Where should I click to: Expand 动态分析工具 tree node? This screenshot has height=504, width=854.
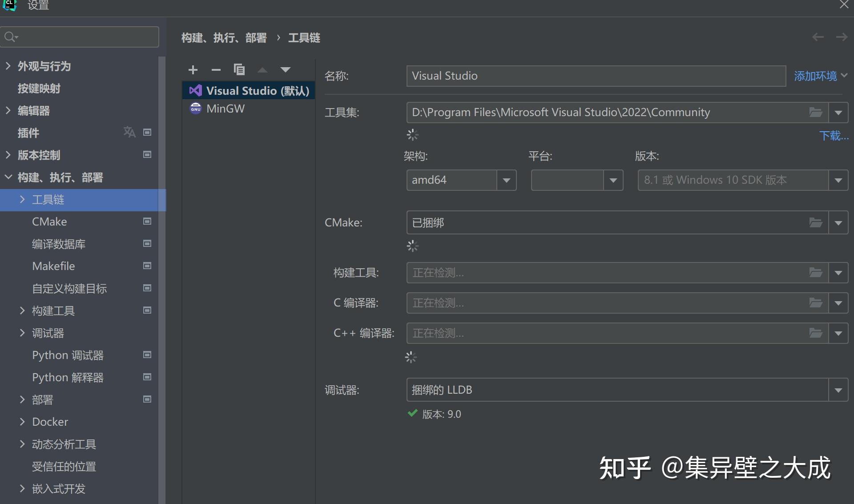(22, 444)
